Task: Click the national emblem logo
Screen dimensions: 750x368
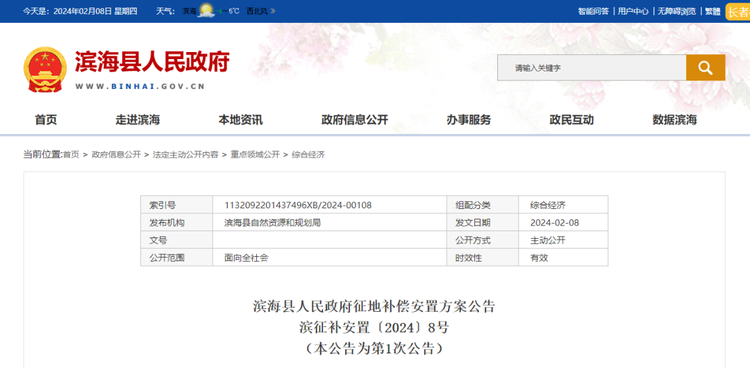Action: click(45, 69)
